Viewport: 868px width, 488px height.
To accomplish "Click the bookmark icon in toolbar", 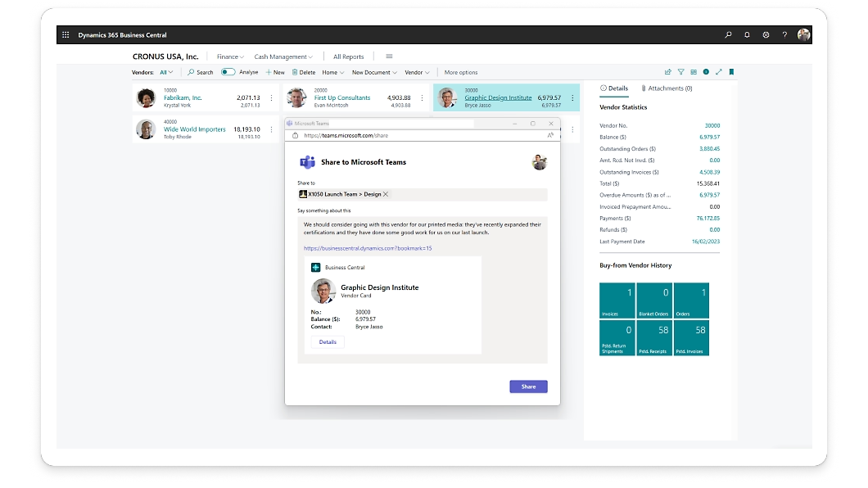I will [x=731, y=72].
